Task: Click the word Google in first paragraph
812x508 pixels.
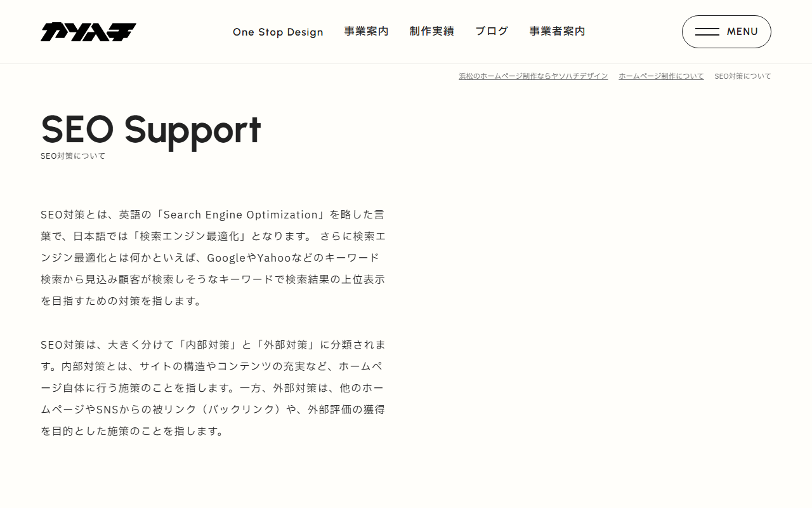Action: tap(226, 258)
